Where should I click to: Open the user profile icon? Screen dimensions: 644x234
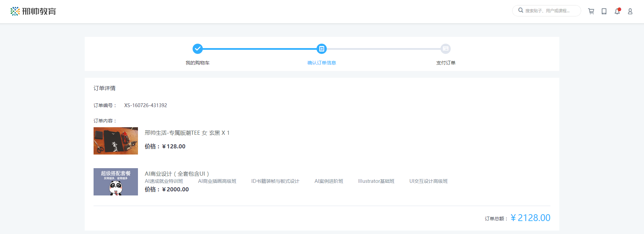(x=630, y=11)
